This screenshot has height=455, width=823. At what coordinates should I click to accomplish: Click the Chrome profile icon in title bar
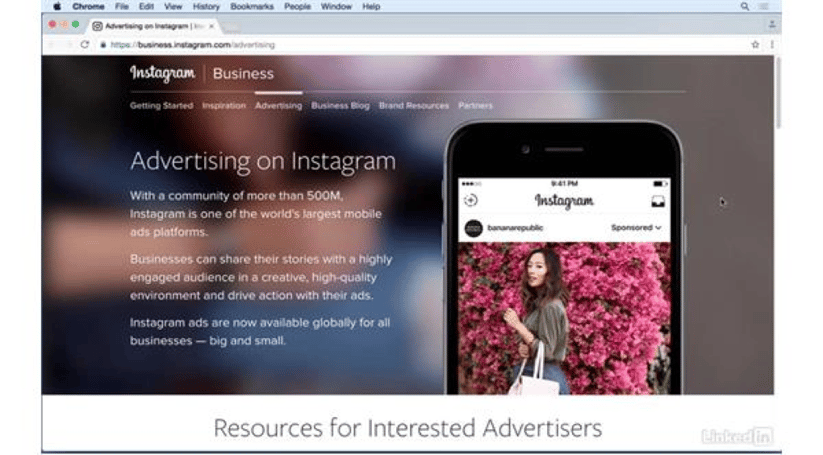click(x=772, y=24)
